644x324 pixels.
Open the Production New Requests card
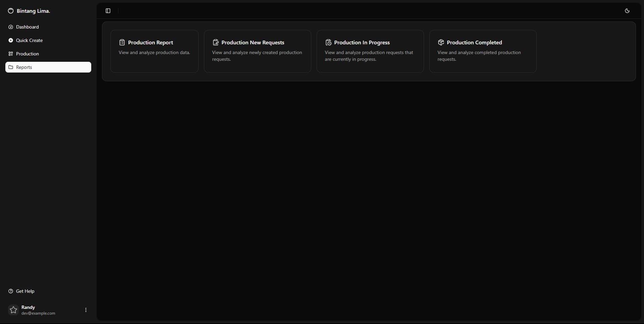(257, 51)
